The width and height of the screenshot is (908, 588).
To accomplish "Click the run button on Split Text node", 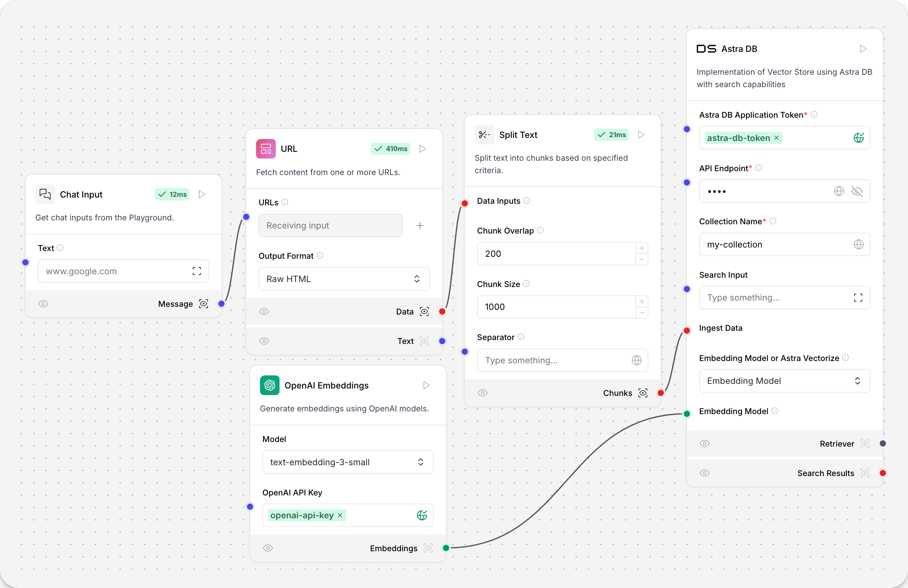I will coord(642,136).
